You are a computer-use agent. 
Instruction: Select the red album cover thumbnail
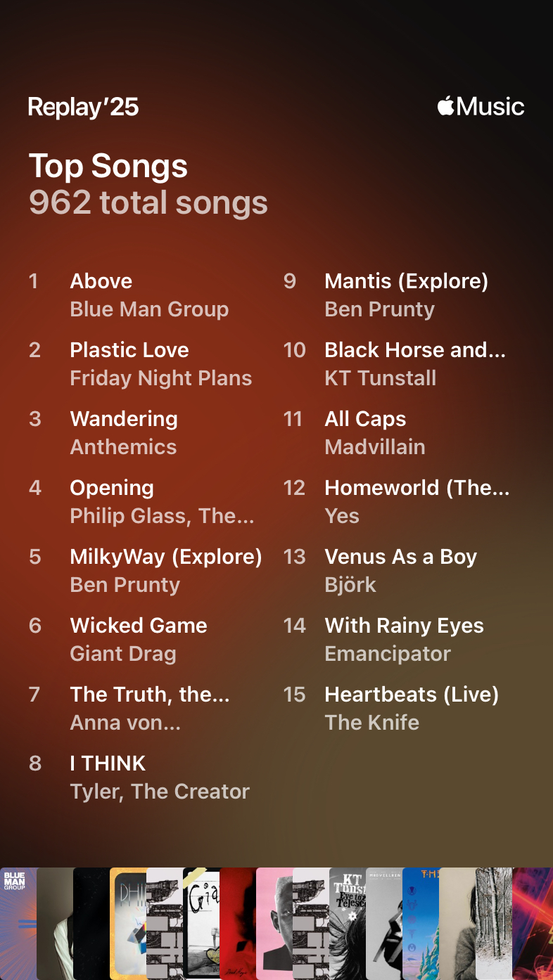238,923
